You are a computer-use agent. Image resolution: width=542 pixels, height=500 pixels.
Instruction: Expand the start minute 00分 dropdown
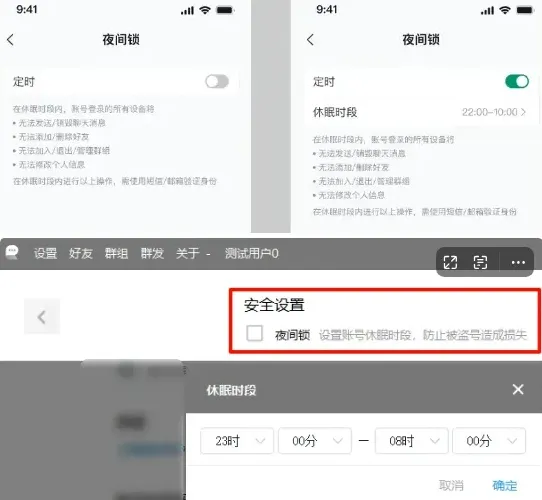[x=315, y=441]
